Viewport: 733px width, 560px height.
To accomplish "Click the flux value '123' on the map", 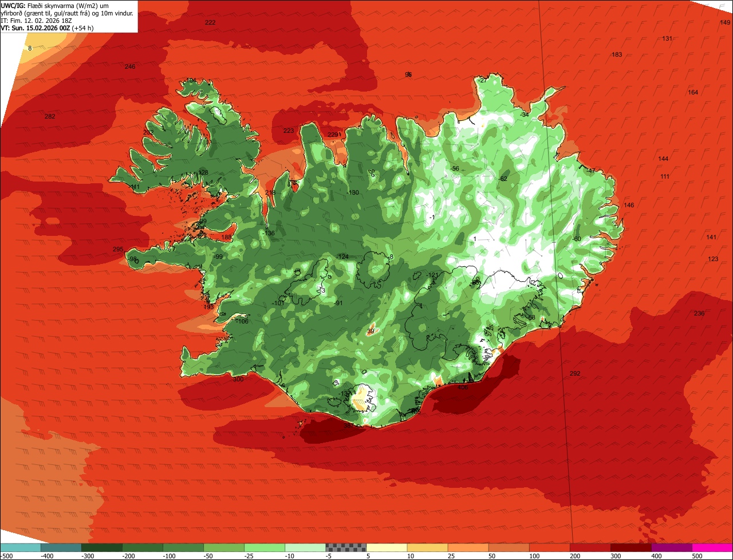I will click(x=713, y=259).
